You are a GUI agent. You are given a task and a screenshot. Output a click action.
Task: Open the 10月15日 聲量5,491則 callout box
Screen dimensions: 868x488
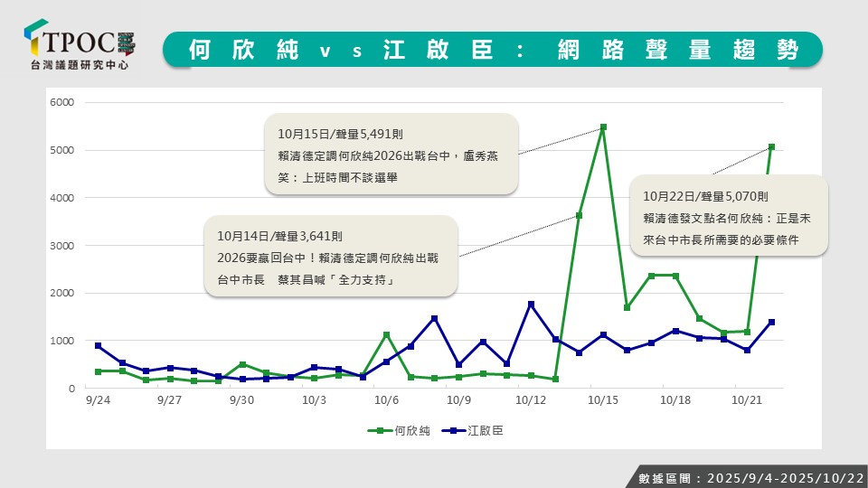click(392, 154)
